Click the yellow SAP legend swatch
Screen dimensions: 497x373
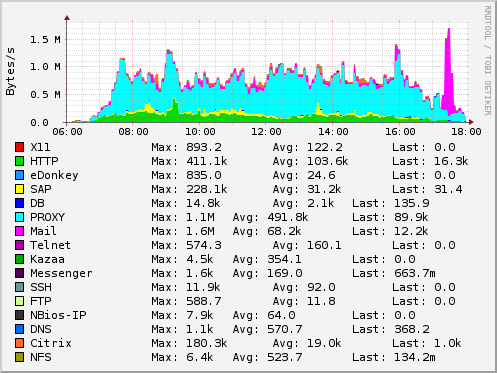point(19,189)
